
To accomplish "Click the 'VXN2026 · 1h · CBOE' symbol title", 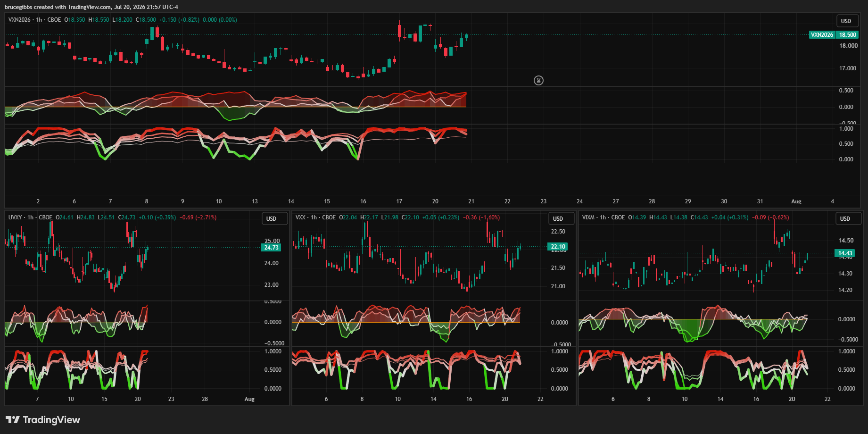I will [35, 20].
